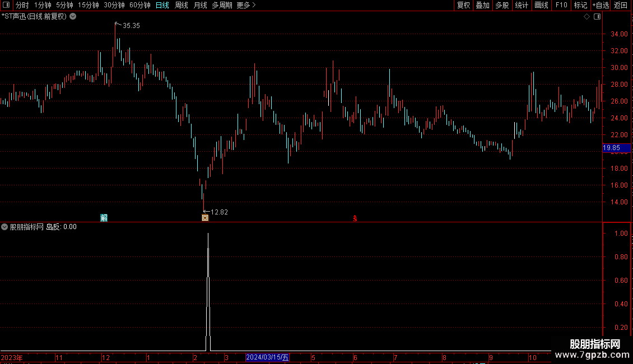Open 统计 statistics

click(x=522, y=5)
